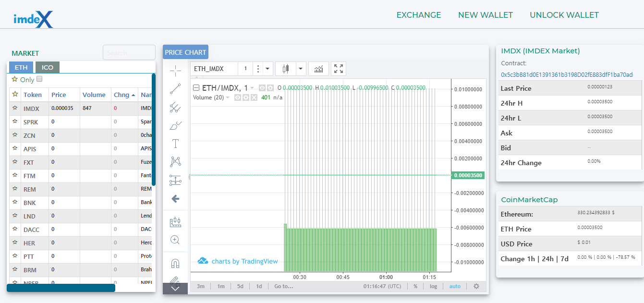Image resolution: width=644 pixels, height=303 pixels.
Task: Select the long position prediction tool
Action: (x=175, y=180)
